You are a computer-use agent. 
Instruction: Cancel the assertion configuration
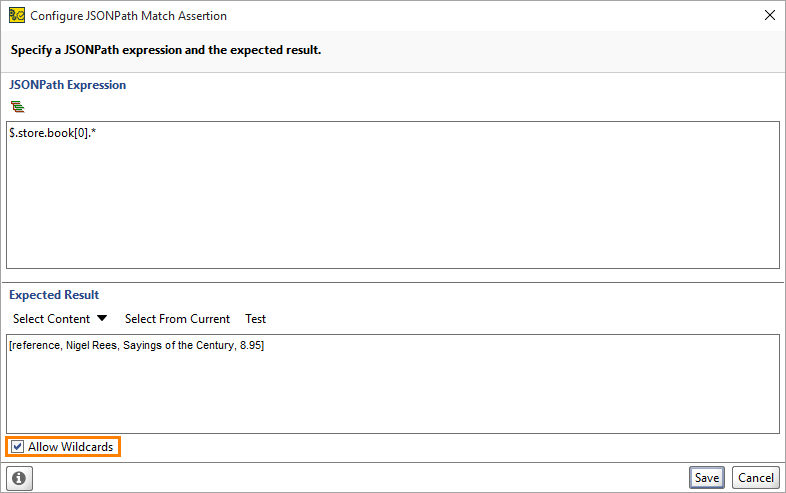tap(756, 478)
